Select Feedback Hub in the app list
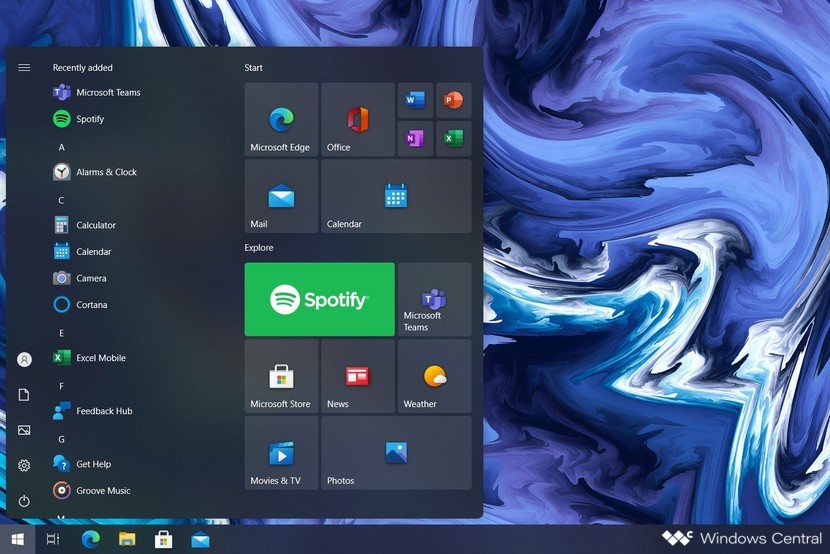 click(104, 411)
